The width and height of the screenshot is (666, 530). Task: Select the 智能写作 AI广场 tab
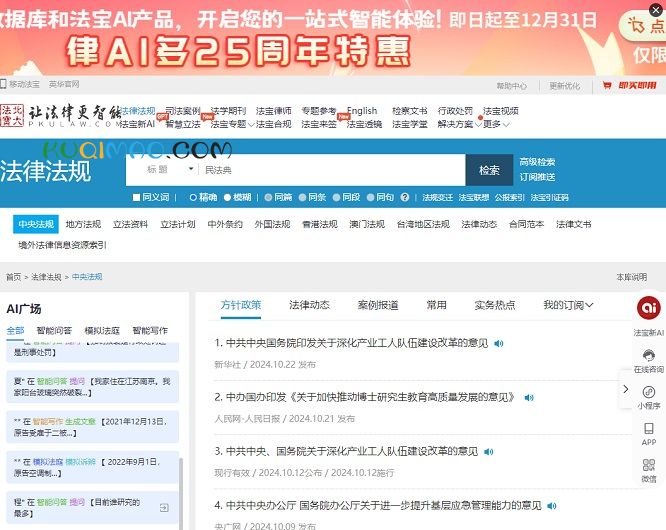pyautogui.click(x=150, y=331)
